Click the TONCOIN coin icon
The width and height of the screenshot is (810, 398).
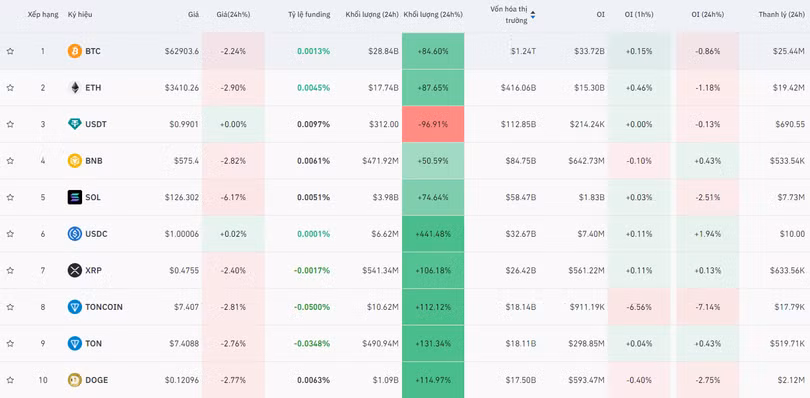[75, 307]
